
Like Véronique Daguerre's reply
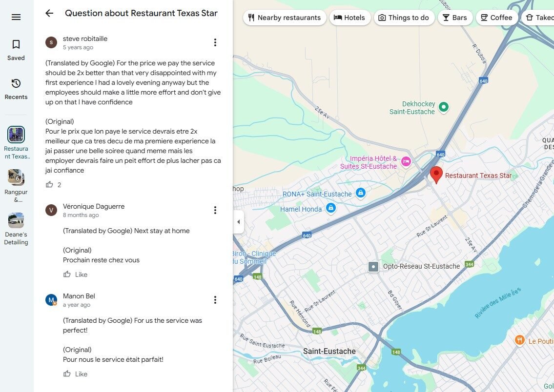pos(75,274)
